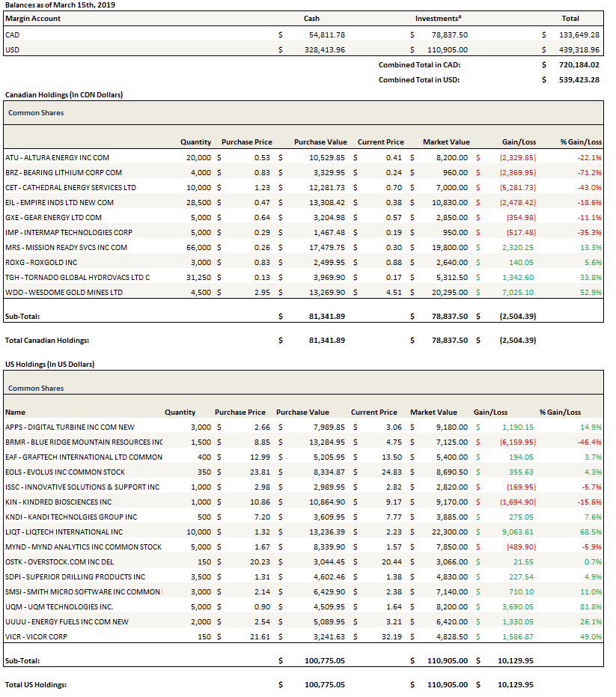Screen dimensions: 616x697
Task: Select the BRZ percent loss -71.2%
Action: 590,172
